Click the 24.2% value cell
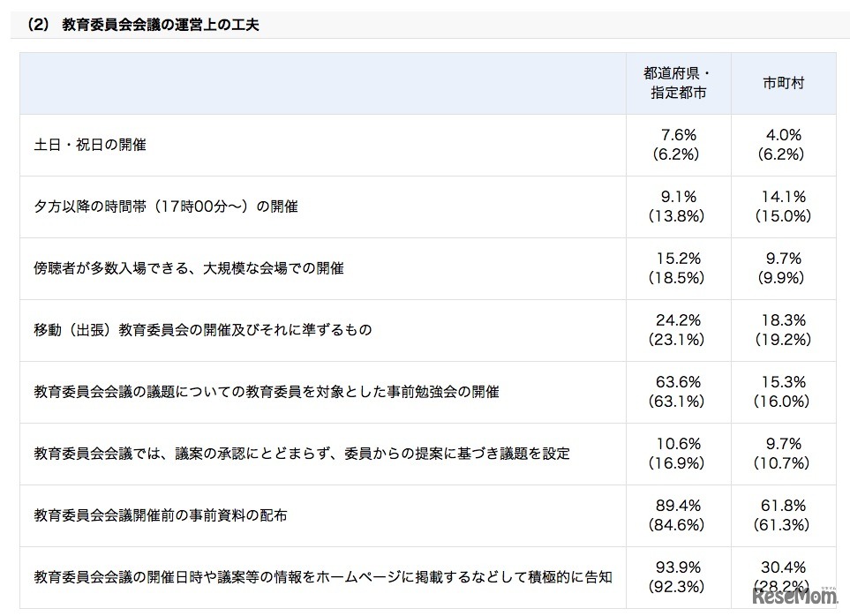The height and width of the screenshot is (616, 850). [x=679, y=320]
